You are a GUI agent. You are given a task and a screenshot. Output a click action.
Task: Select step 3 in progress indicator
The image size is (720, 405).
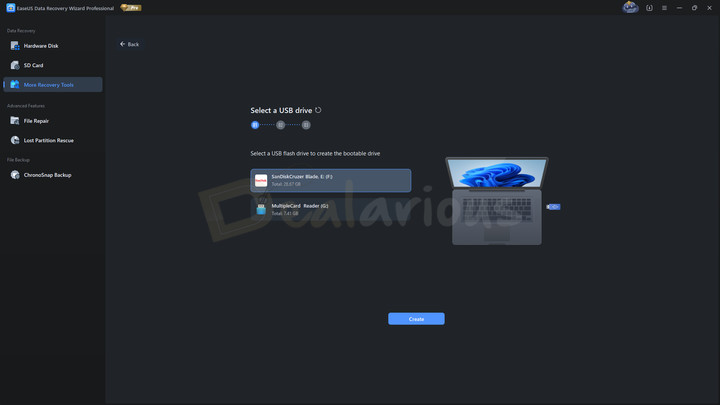(x=306, y=125)
